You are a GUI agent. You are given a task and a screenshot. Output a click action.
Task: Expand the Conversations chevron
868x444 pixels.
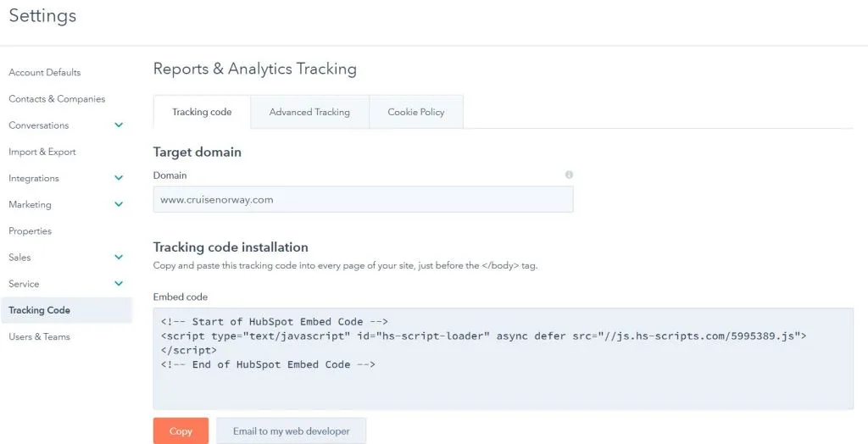pos(119,125)
